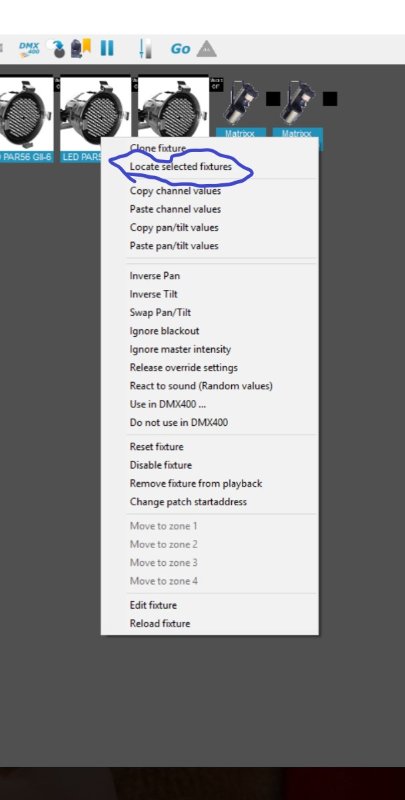Select Change patch startaddress
Image resolution: width=405 pixels, height=800 pixels.
(x=188, y=502)
